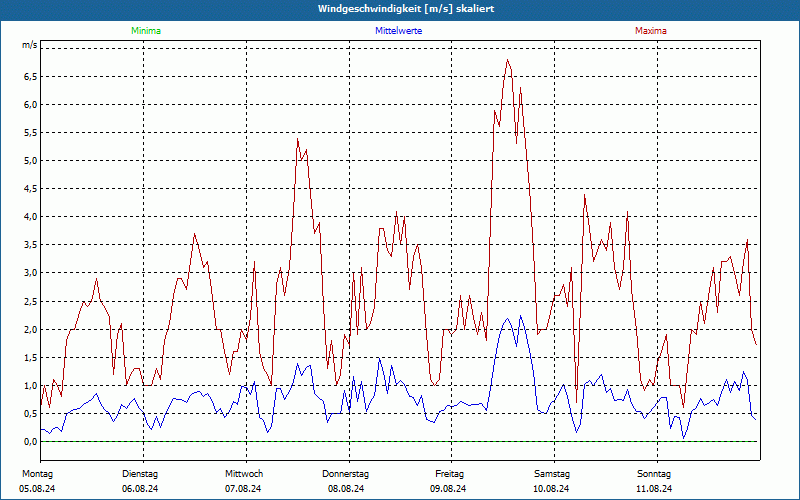This screenshot has width=800, height=500.
Task: Click the 'm/s' axis unit label
Action: point(30,45)
